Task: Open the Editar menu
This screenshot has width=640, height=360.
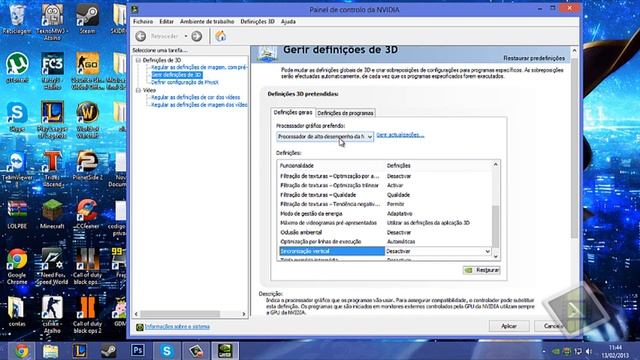Action: click(167, 22)
